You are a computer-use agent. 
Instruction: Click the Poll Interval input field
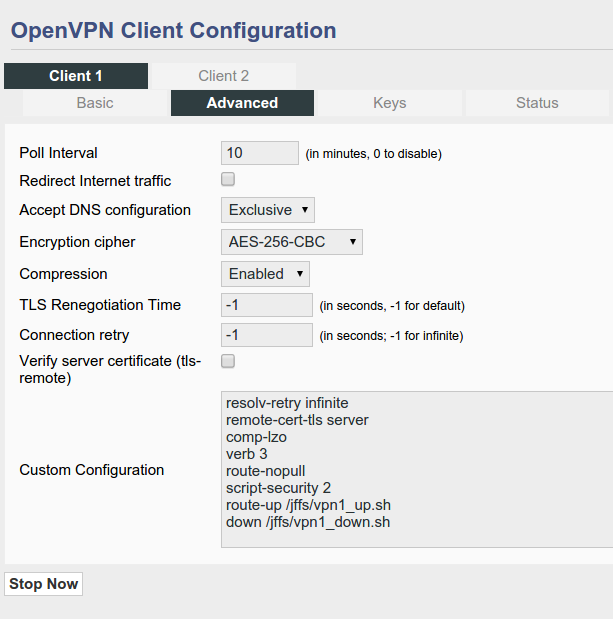tap(260, 153)
